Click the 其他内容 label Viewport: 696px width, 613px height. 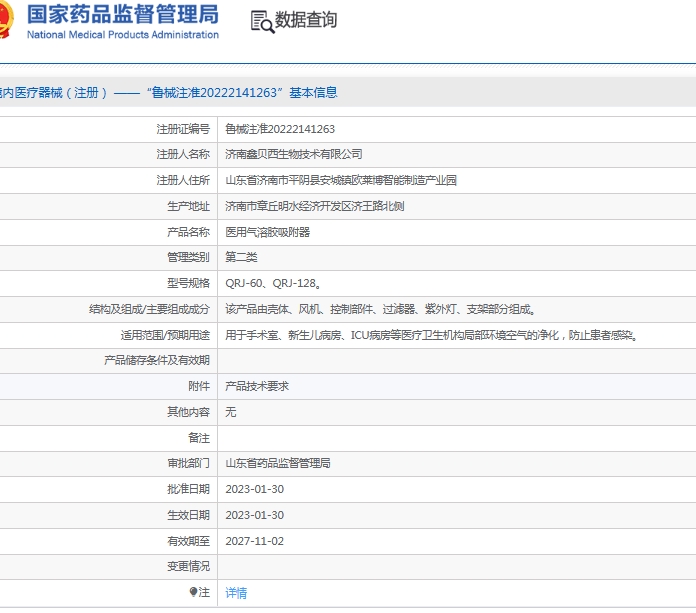click(x=188, y=412)
